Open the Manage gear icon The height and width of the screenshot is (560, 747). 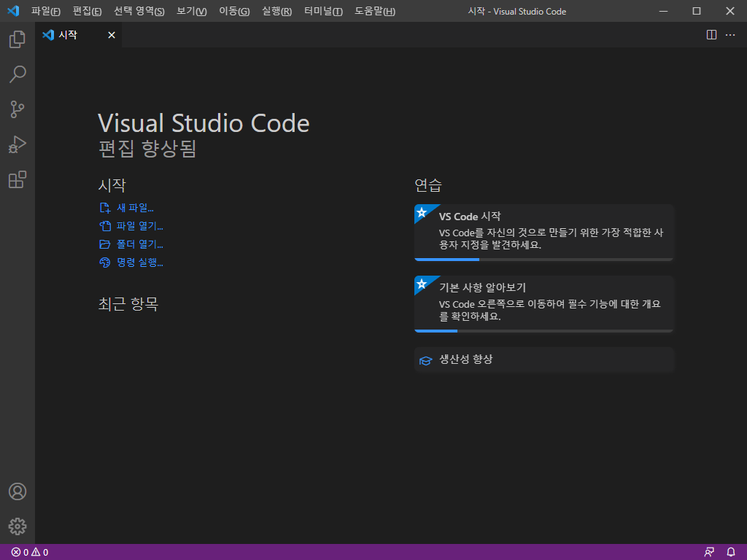pos(18,526)
